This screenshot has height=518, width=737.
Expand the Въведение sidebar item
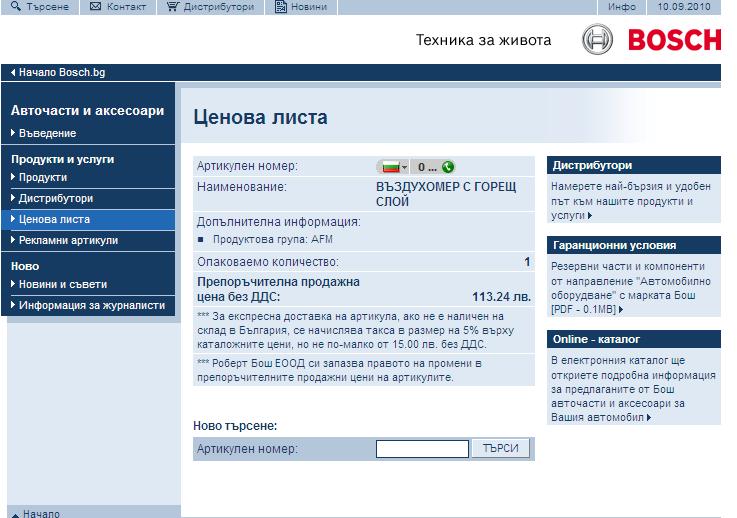coord(46,133)
